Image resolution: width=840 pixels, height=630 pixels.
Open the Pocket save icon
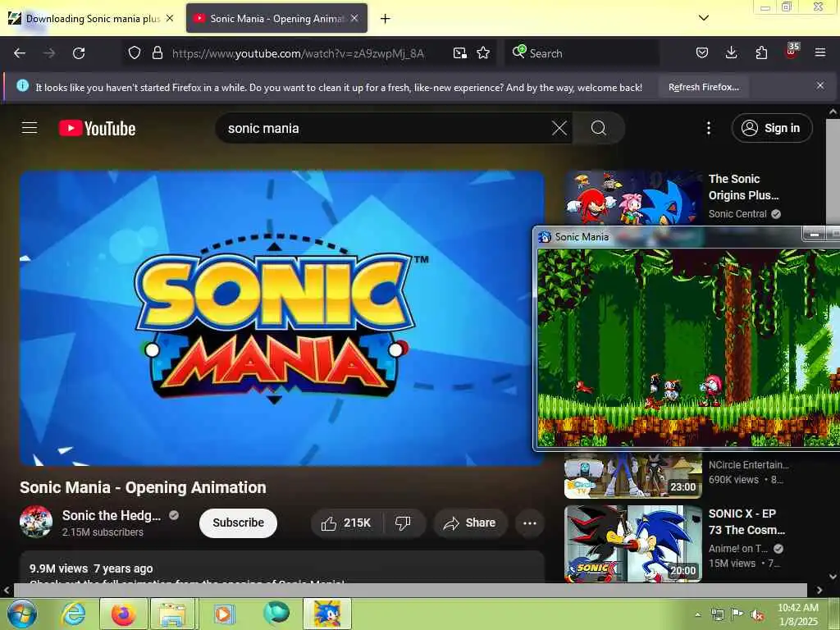(x=702, y=53)
